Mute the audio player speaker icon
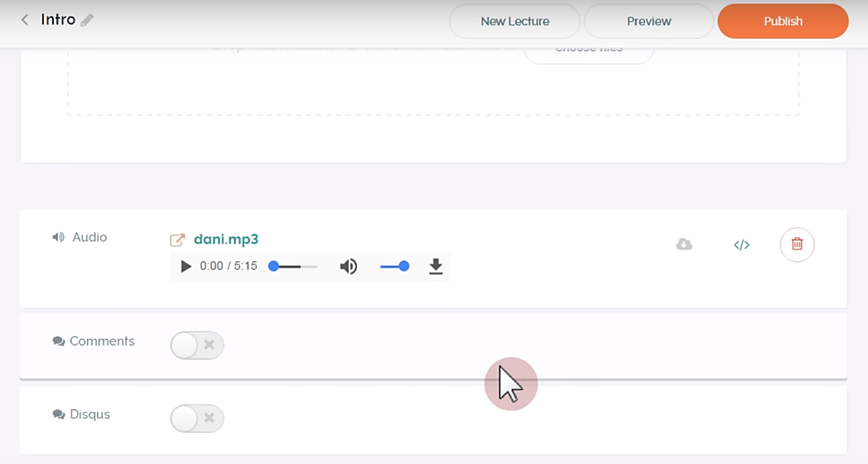The width and height of the screenshot is (868, 464). pos(349,267)
